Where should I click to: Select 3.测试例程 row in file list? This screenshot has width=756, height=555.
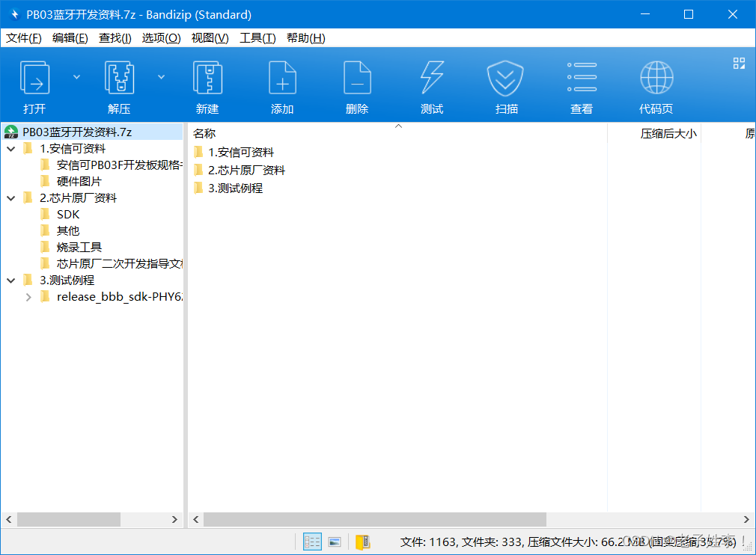[235, 188]
